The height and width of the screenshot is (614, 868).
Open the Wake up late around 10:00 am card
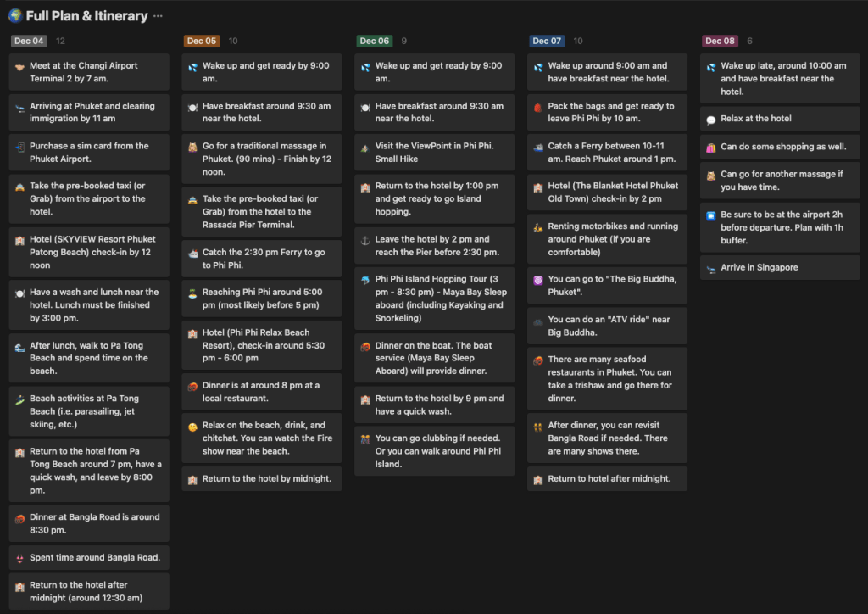point(780,79)
